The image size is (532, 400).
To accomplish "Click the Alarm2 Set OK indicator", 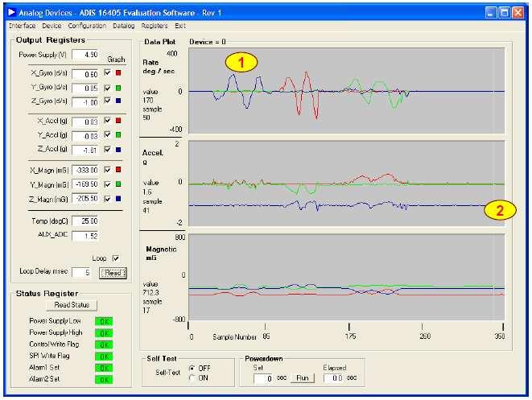I will pyautogui.click(x=104, y=380).
